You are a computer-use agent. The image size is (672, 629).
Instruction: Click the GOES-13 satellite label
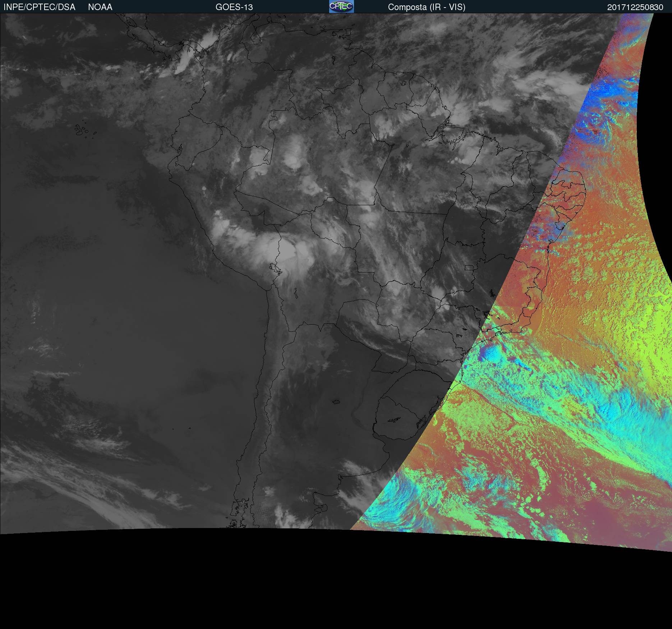click(234, 7)
